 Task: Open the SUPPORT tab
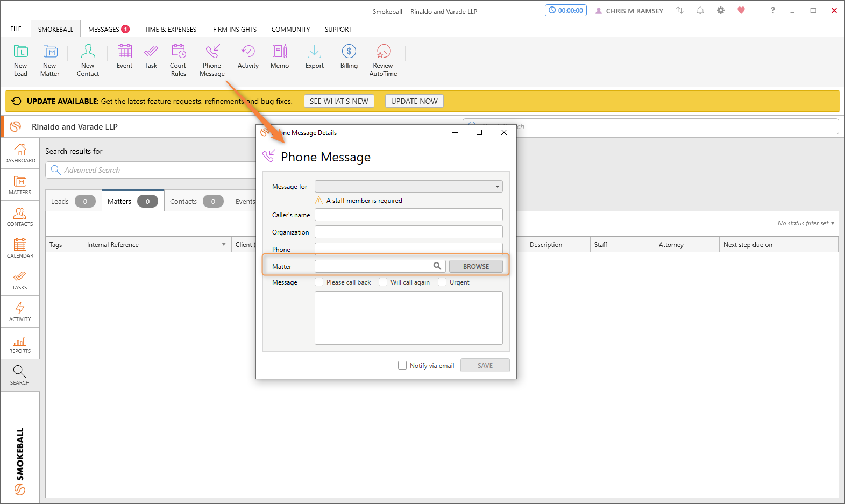coord(338,29)
